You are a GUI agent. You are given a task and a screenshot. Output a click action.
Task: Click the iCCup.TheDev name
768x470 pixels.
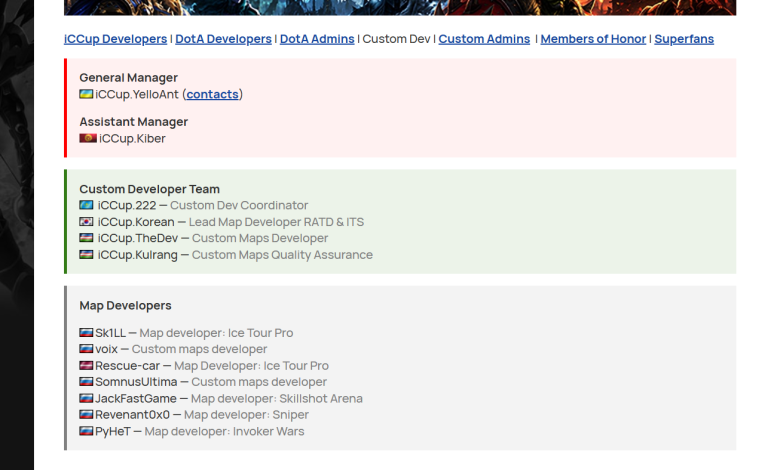pyautogui.click(x=138, y=238)
